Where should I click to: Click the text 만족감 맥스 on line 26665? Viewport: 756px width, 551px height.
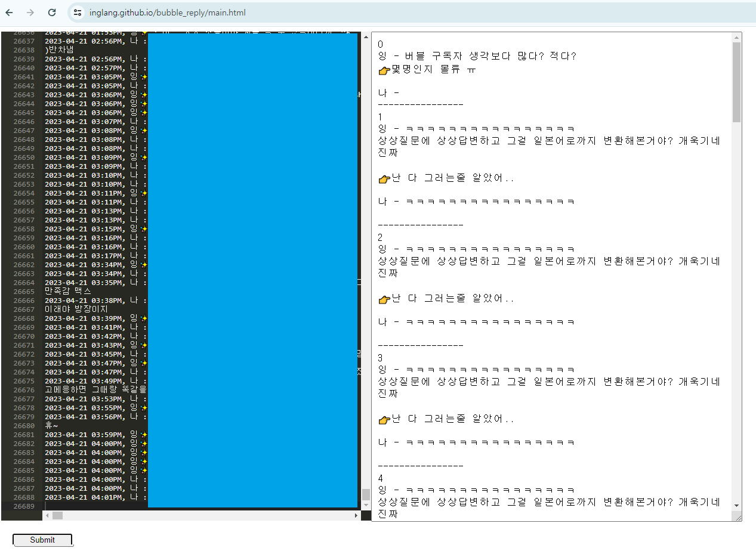tap(68, 292)
